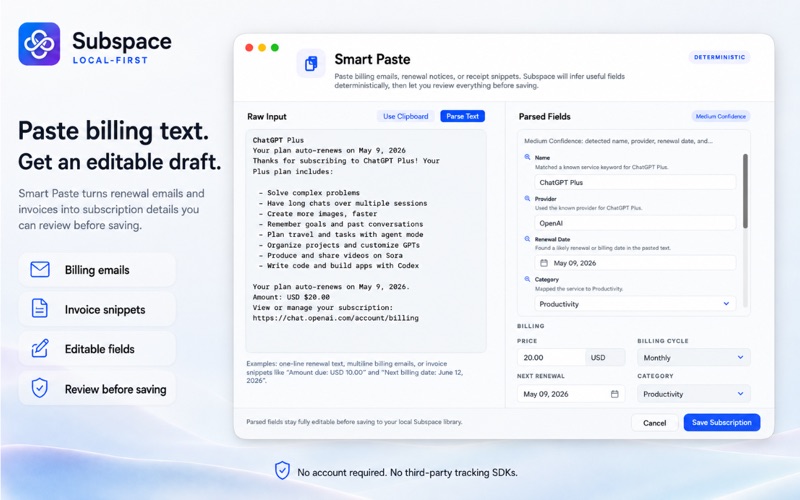Click the magnifier icon beside Provider

tap(527, 198)
